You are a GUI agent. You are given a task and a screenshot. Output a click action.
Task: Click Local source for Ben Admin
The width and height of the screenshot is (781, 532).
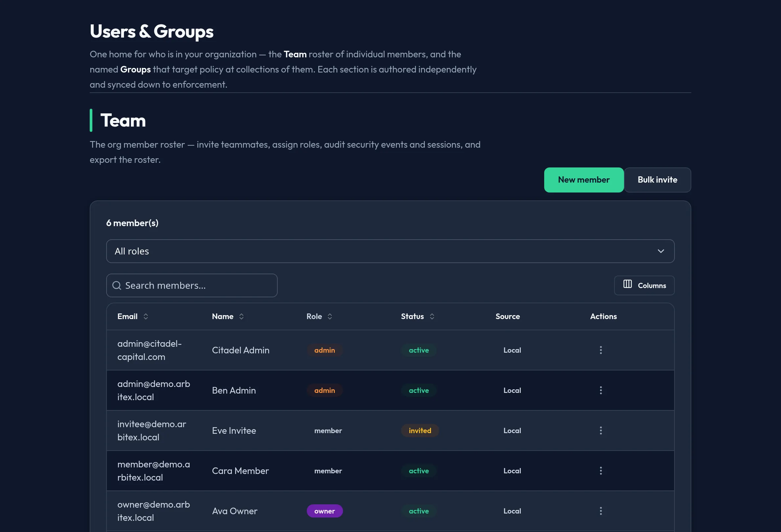512,390
